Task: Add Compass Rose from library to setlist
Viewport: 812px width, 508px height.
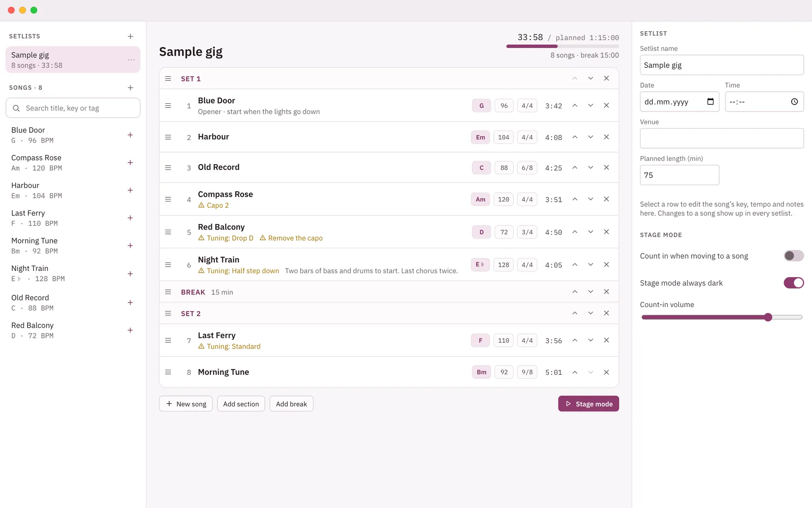Action: click(130, 163)
